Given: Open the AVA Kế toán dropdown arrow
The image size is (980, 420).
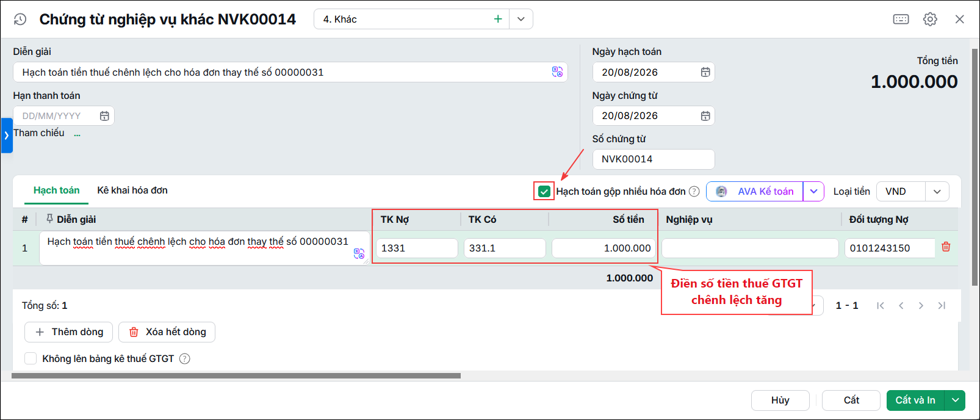Looking at the screenshot, I should (x=813, y=192).
